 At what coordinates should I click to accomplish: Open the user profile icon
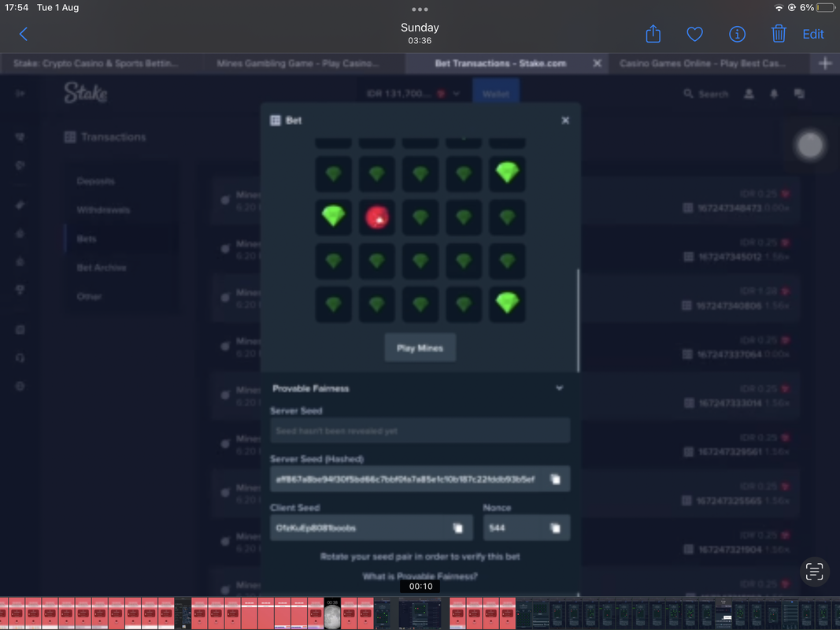point(749,94)
